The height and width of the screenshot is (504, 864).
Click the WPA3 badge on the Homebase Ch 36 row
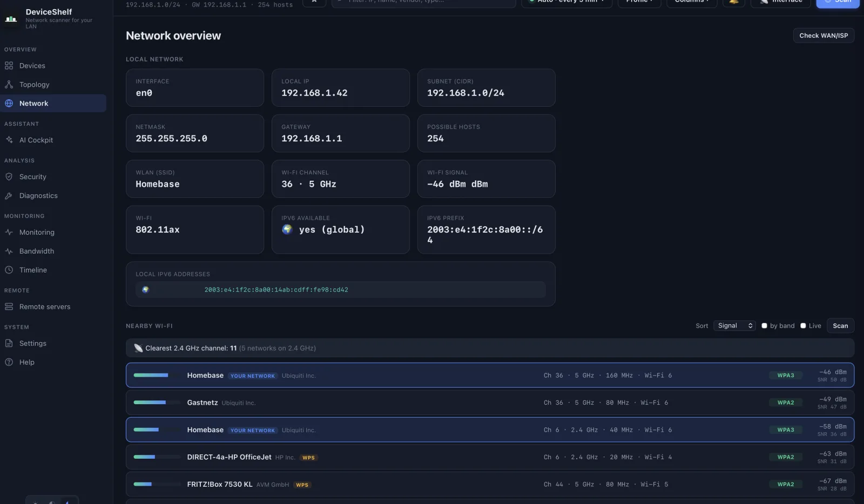click(786, 376)
